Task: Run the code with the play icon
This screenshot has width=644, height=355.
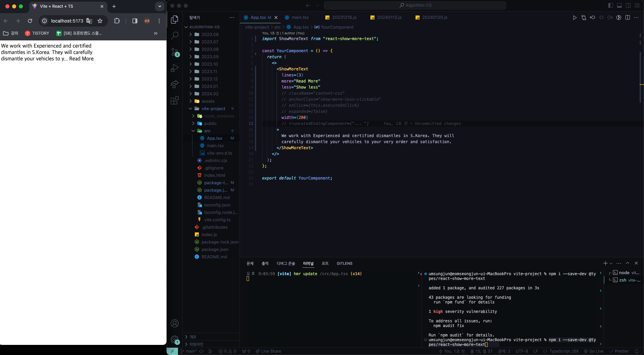Action: click(x=575, y=18)
